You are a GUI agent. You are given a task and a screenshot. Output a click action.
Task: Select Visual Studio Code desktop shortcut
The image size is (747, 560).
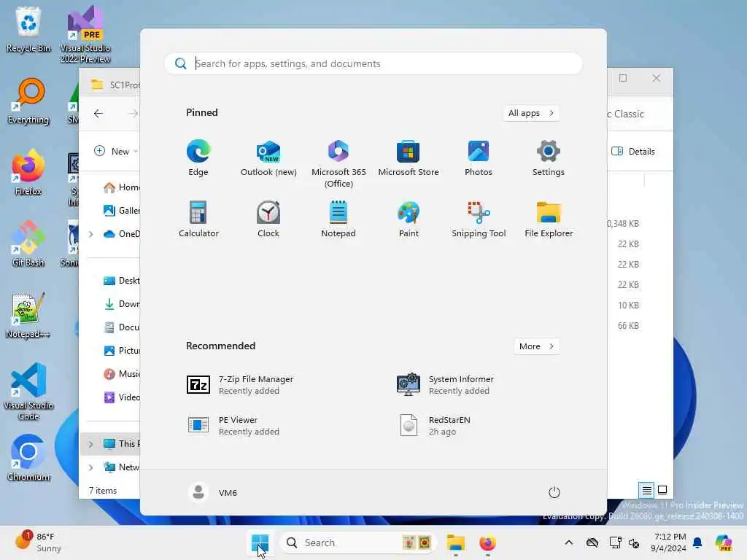point(28,392)
